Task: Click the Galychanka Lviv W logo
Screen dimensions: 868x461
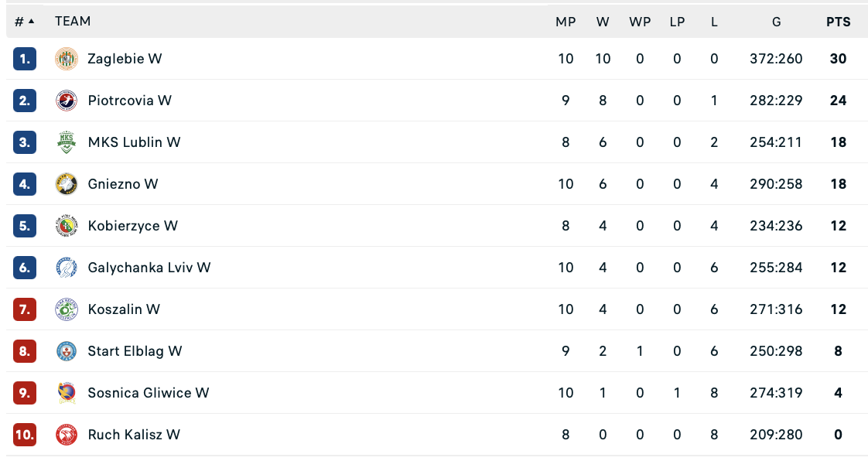Action: tap(67, 268)
